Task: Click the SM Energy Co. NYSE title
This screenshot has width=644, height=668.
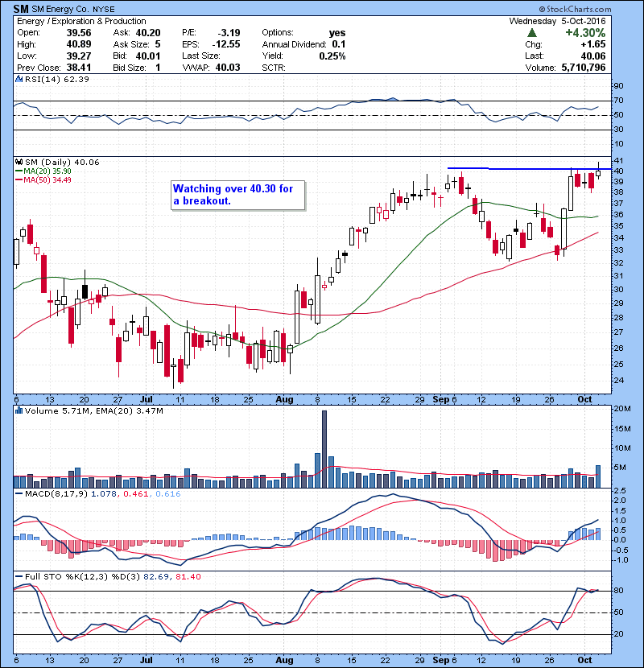Action: [x=73, y=9]
